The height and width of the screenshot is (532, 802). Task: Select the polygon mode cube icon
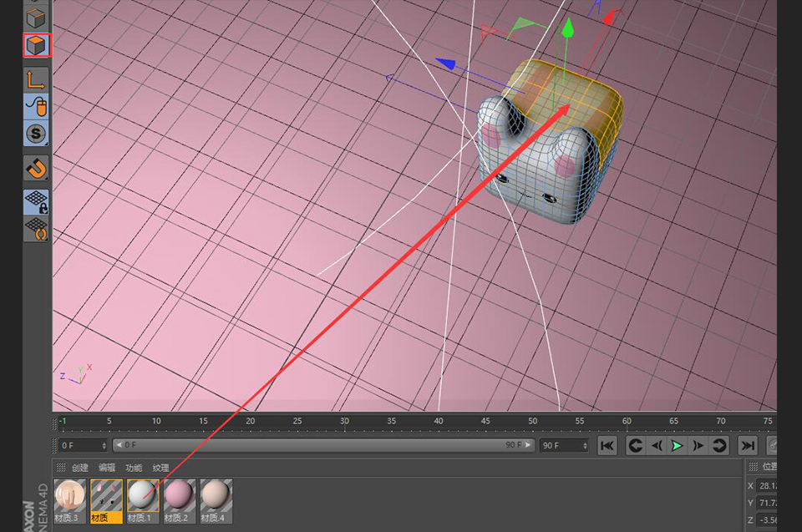pyautogui.click(x=37, y=45)
